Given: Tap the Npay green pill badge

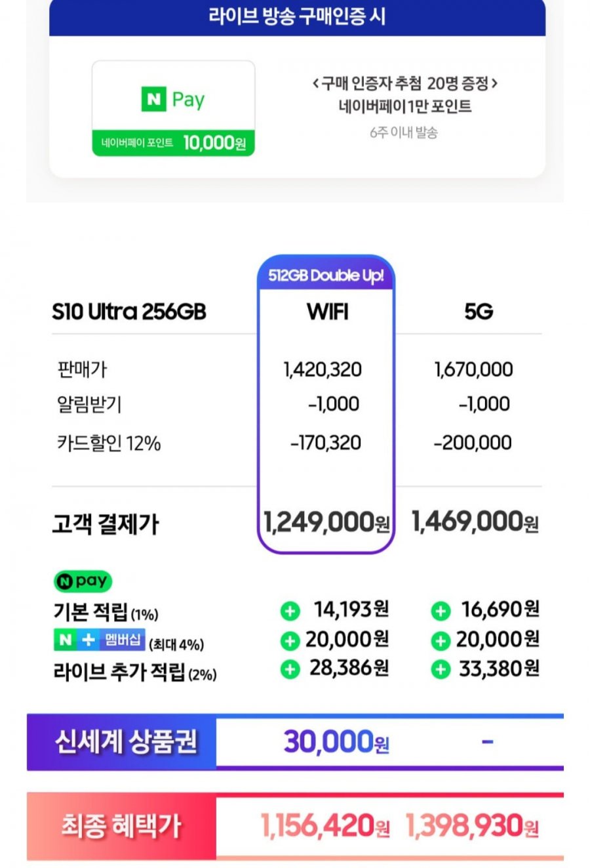Looking at the screenshot, I should [x=83, y=581].
